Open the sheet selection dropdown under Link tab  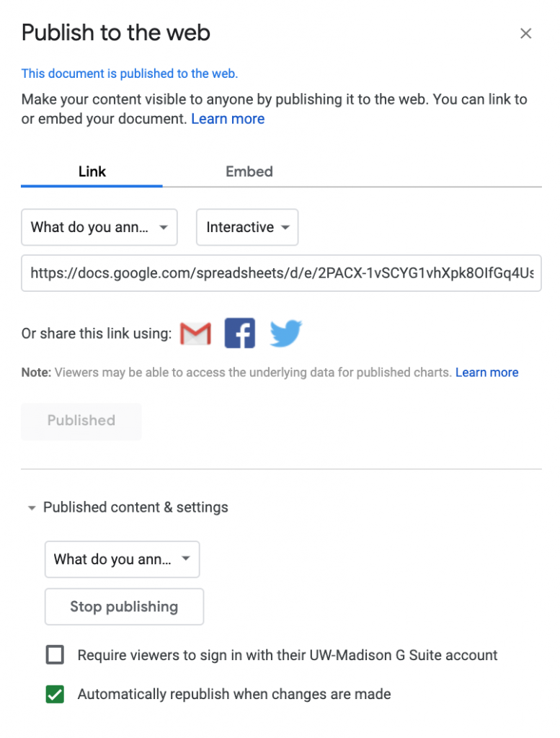point(99,227)
